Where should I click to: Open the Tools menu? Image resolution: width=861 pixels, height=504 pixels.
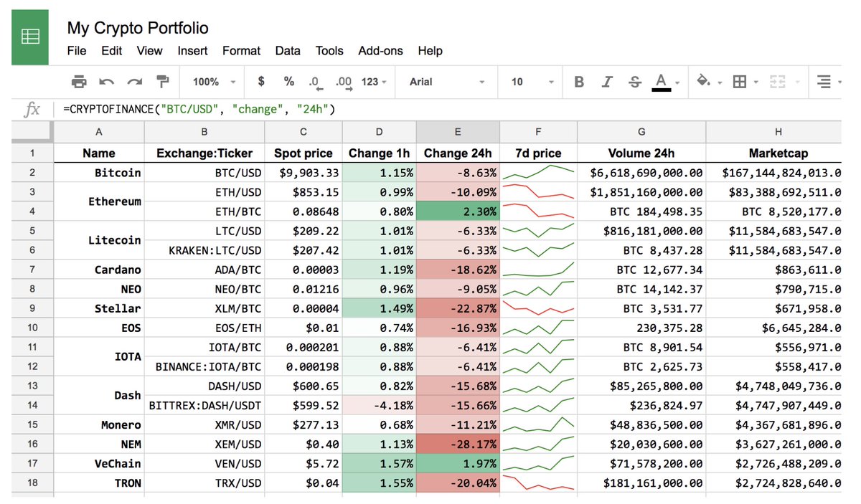(329, 51)
